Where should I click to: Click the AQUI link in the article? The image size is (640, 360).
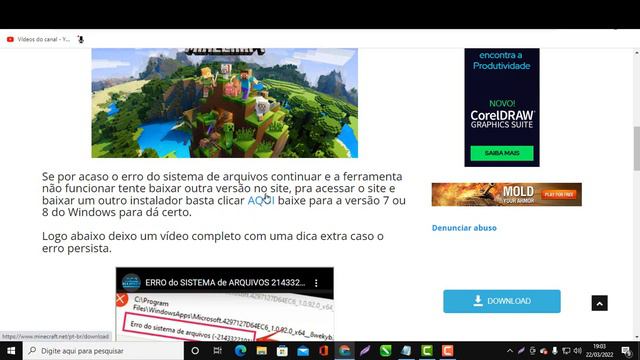click(x=261, y=200)
